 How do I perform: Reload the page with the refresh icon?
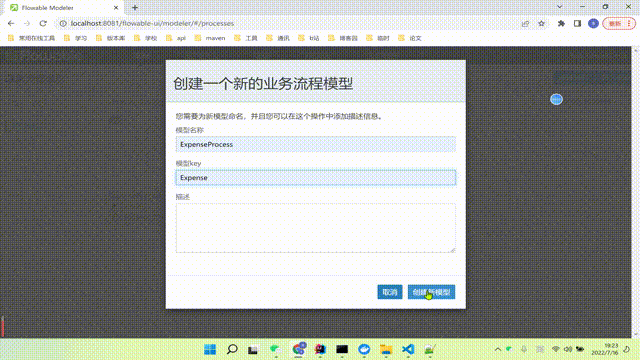43,23
